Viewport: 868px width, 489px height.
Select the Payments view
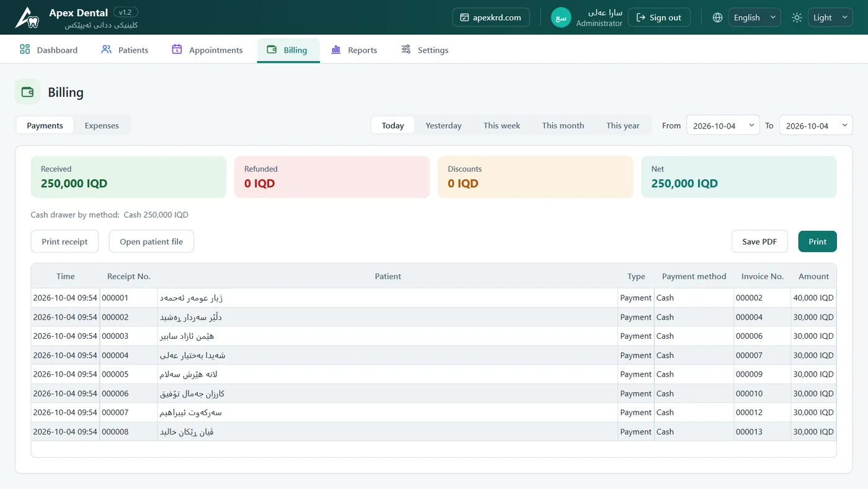click(x=45, y=125)
